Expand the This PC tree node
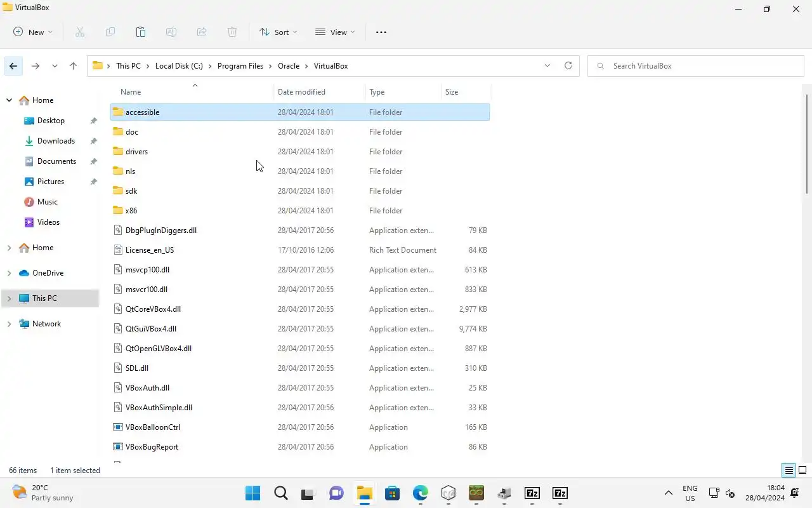Screen dimensions: 812x508 [x=9, y=298]
